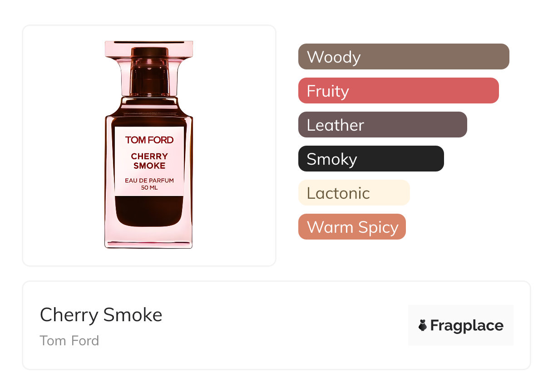
Task: Choose the Leather accord bar
Action: 383,125
